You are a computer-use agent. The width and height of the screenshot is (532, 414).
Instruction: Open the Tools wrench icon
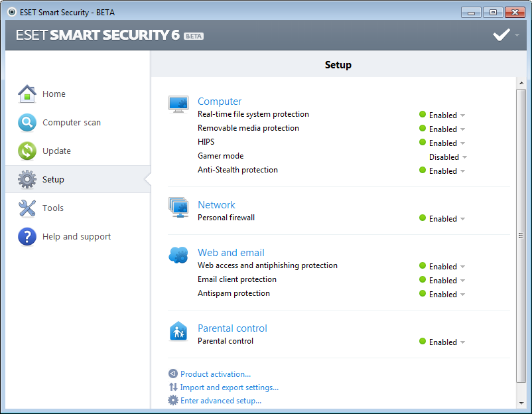coord(27,208)
